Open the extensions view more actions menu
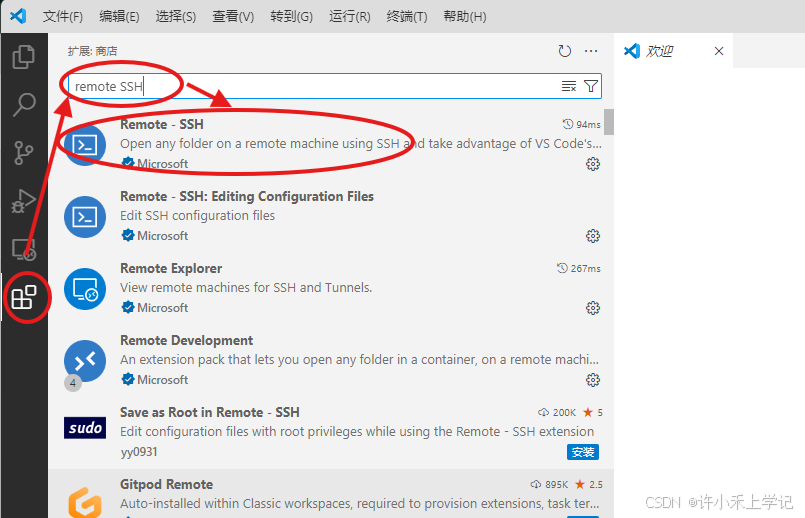Screen dimensions: 805x518 click(x=591, y=51)
